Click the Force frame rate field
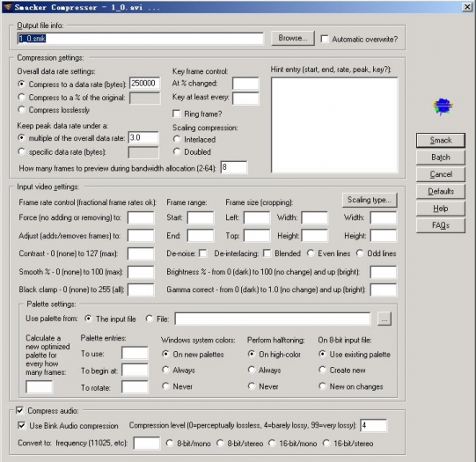Image resolution: width=476 pixels, height=462 pixels. [141, 218]
